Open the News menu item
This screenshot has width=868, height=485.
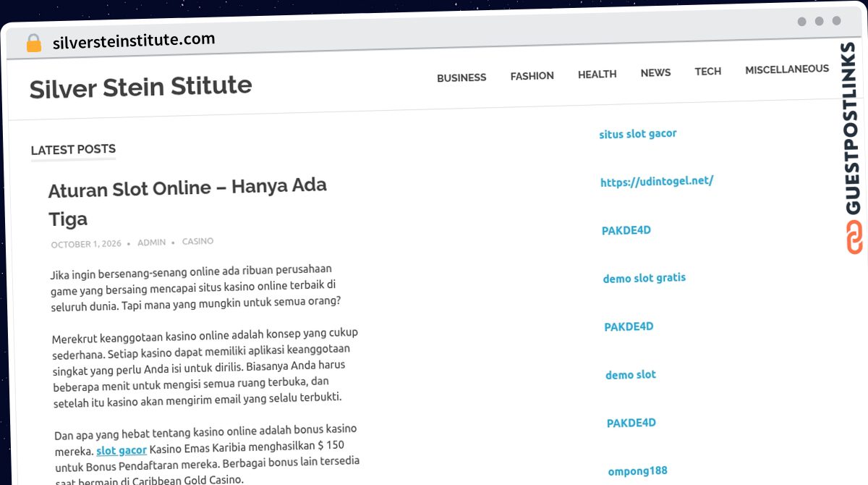click(655, 72)
